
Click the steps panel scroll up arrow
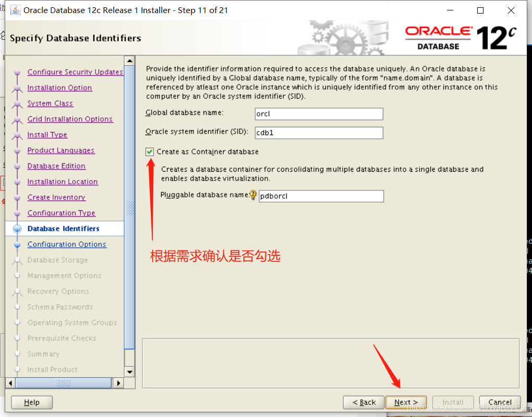point(129,61)
